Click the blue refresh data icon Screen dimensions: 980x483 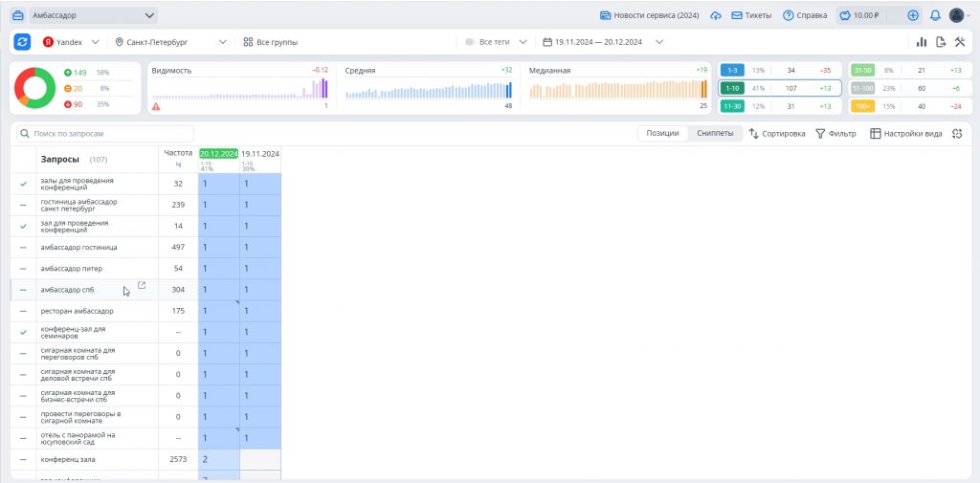click(22, 42)
